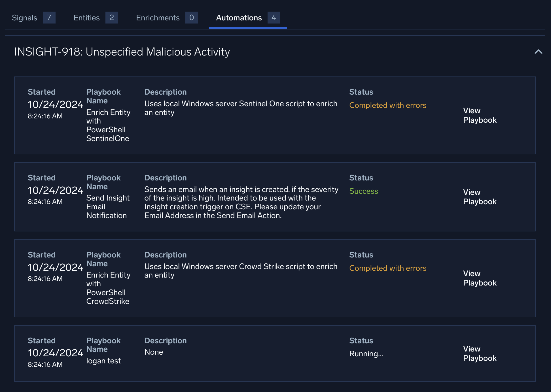This screenshot has width=551, height=392.
Task: Click the chevron next to INSIGHT-918 header
Action: [x=538, y=52]
